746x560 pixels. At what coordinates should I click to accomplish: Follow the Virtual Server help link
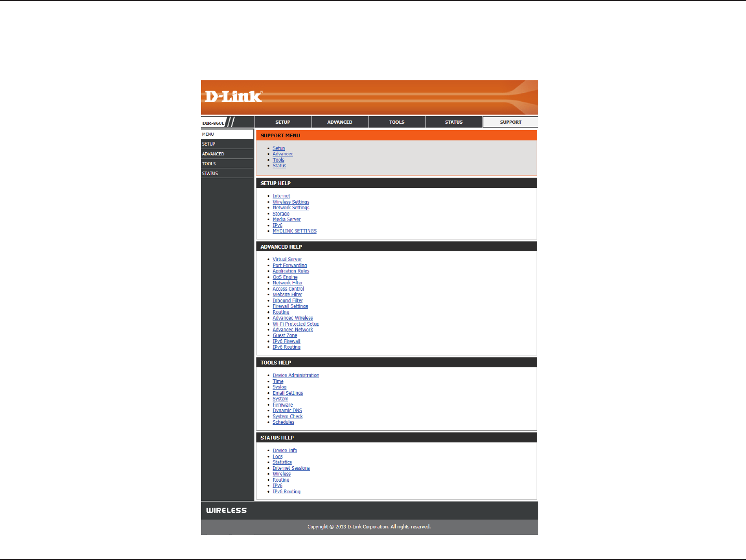(x=287, y=260)
